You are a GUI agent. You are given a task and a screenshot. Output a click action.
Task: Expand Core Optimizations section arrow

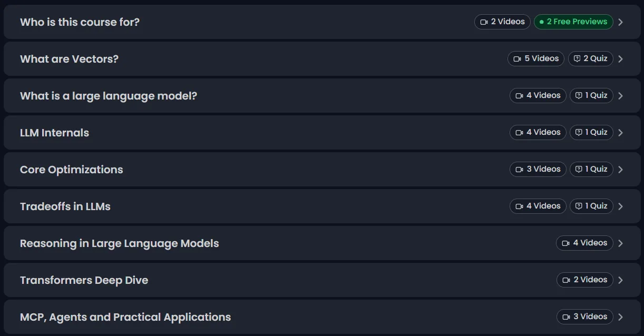click(621, 170)
